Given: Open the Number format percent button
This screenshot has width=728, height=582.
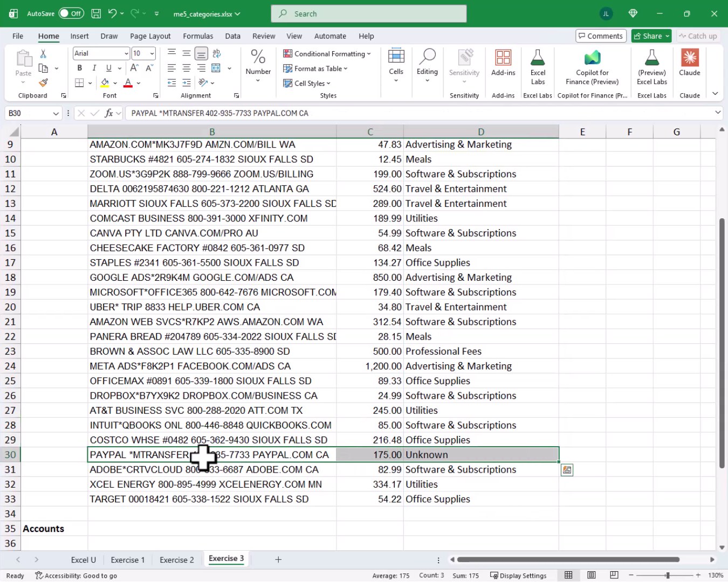Looking at the screenshot, I should click(x=258, y=65).
